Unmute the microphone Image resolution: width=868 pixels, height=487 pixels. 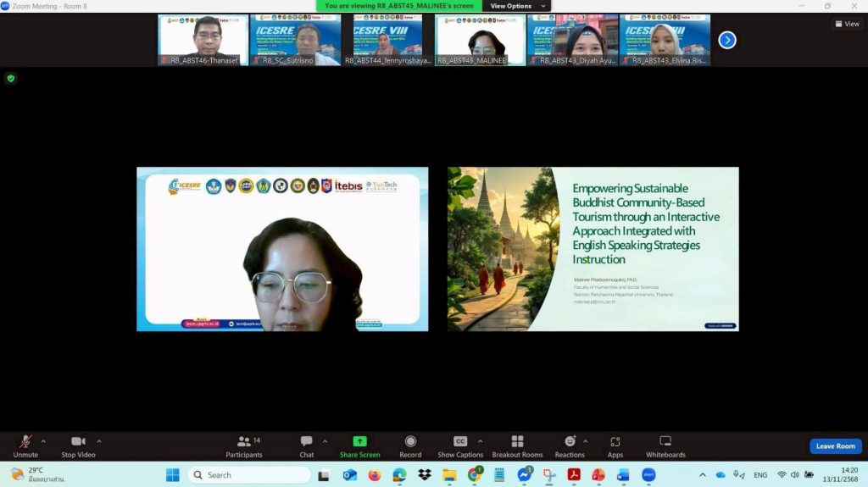coord(25,445)
